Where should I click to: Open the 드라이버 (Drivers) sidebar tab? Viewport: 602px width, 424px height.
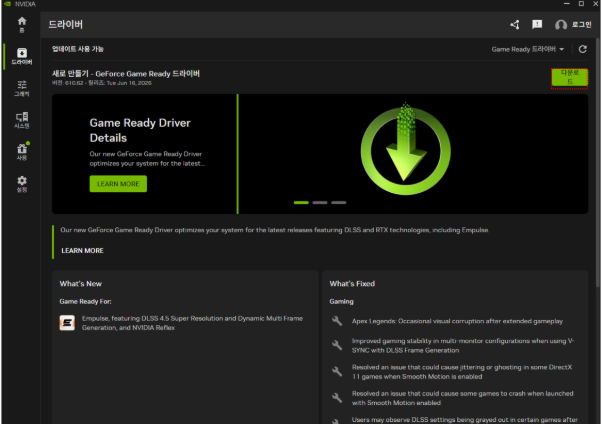tap(22, 56)
